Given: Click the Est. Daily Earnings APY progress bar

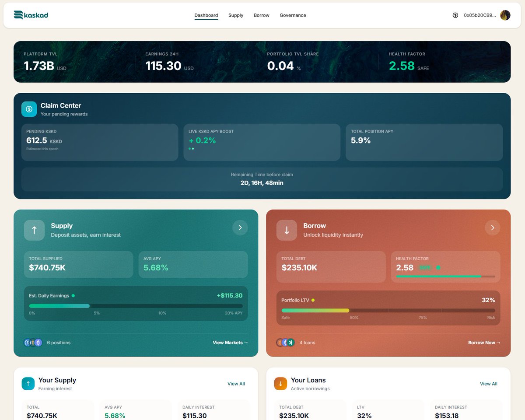Looking at the screenshot, I should point(136,306).
